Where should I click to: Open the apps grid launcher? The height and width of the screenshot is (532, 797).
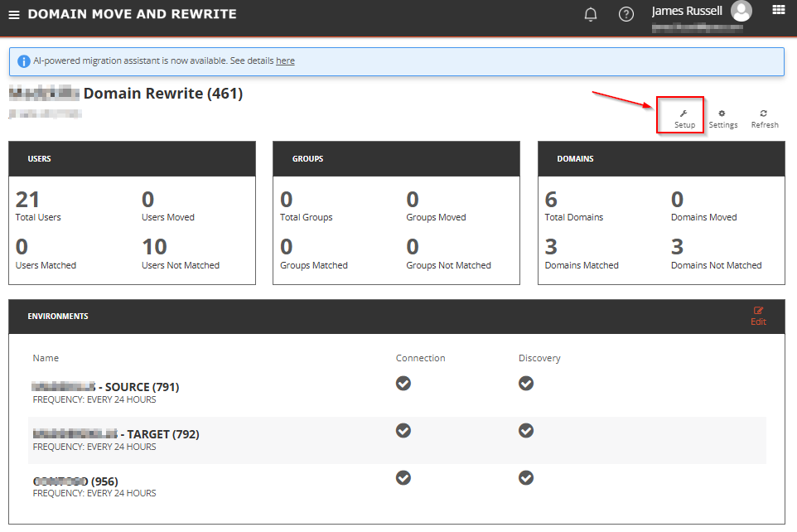point(778,10)
